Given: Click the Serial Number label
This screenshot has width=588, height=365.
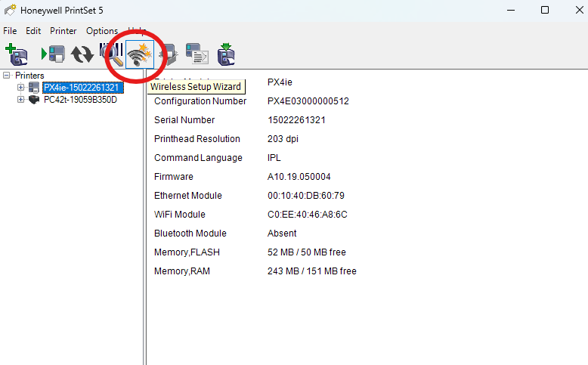Looking at the screenshot, I should click(x=184, y=120).
